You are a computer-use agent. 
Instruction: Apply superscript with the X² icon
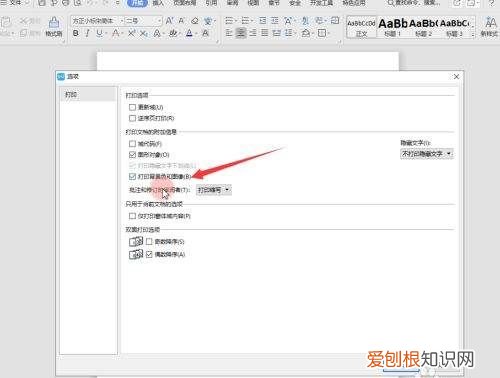131,33
